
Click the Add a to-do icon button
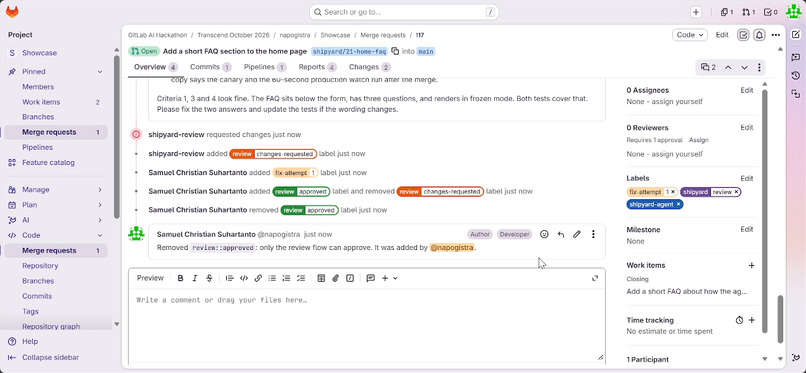(743, 35)
